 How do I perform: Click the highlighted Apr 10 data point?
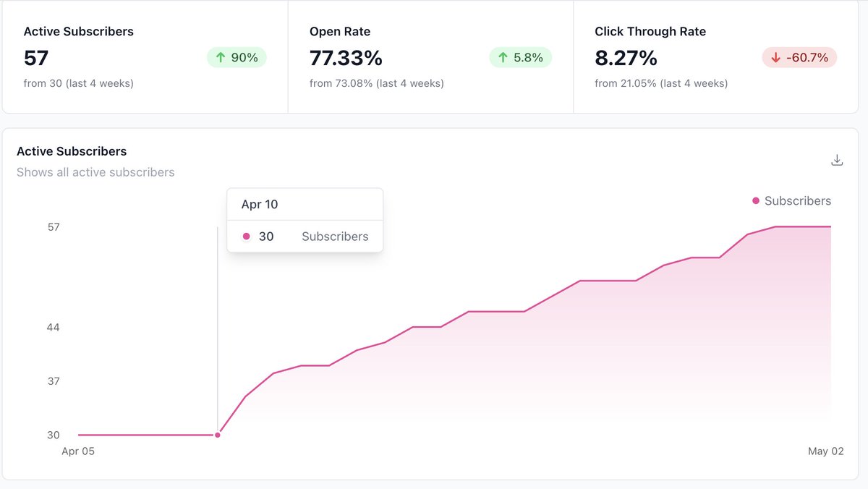pyautogui.click(x=218, y=435)
